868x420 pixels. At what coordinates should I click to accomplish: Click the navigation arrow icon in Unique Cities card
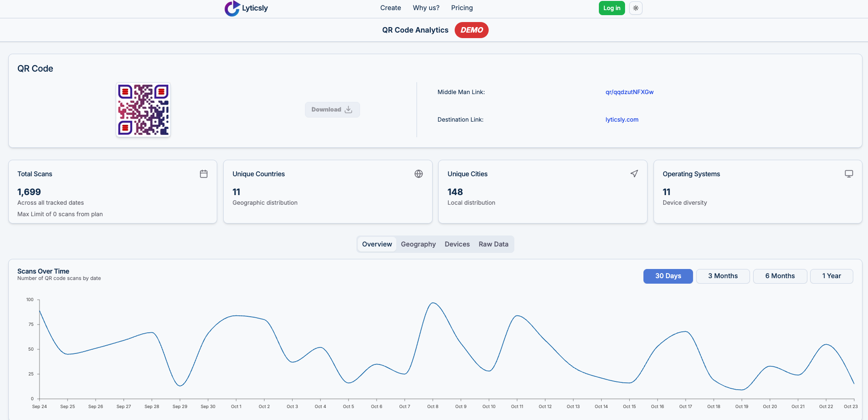634,174
